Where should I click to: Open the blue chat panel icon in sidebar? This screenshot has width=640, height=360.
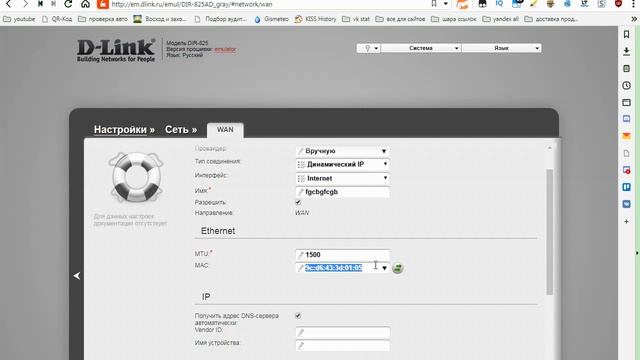[x=627, y=119]
